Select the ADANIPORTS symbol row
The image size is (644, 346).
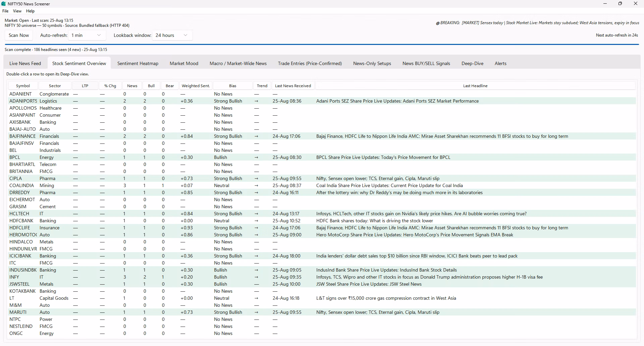[x=322, y=101]
